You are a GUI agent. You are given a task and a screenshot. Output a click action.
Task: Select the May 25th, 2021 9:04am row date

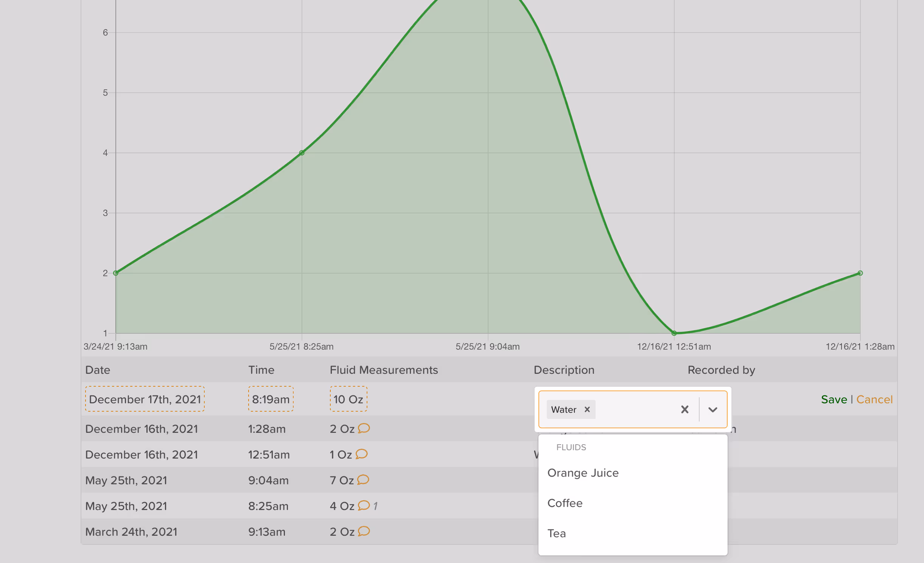[x=126, y=481]
